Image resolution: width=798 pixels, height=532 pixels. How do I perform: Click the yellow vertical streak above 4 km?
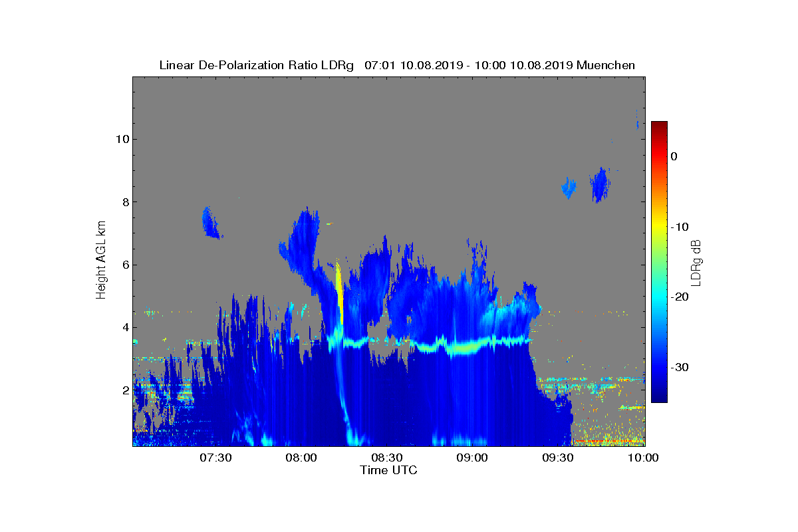coord(340,293)
